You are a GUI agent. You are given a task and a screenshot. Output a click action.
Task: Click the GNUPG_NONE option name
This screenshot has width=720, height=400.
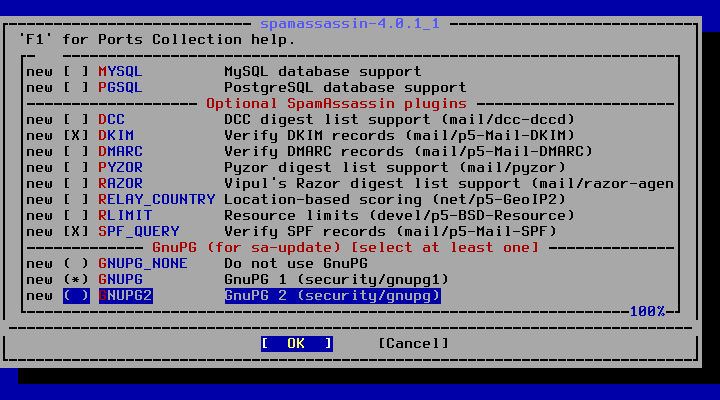tap(143, 264)
